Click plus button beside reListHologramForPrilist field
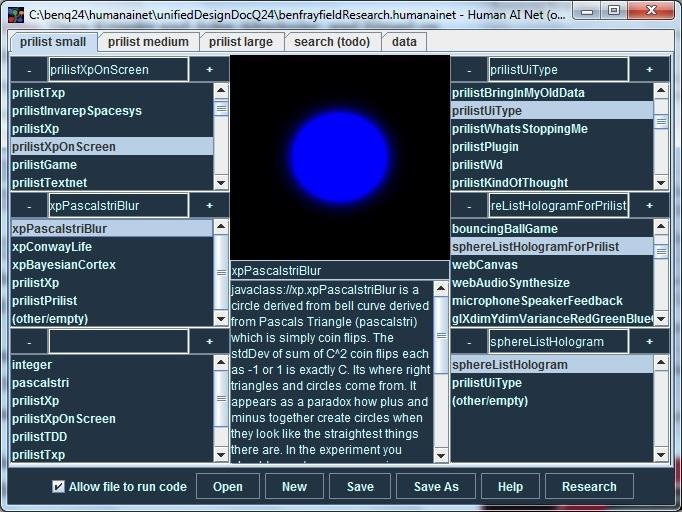Viewport: 682px width, 512px height. pyautogui.click(x=649, y=206)
